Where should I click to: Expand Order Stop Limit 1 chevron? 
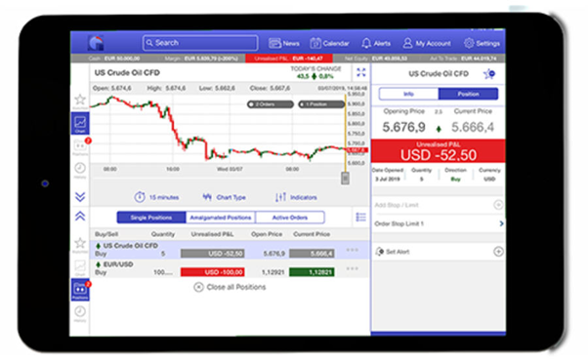(x=501, y=223)
